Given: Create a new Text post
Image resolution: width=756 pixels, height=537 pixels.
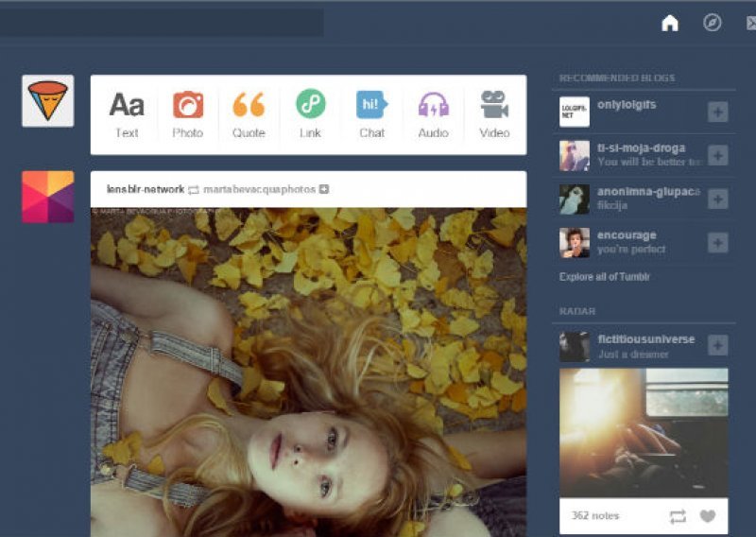Looking at the screenshot, I should tap(127, 114).
